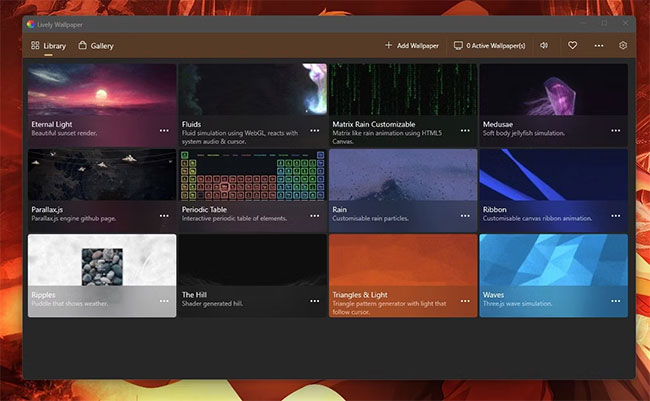Image resolution: width=650 pixels, height=401 pixels.
Task: Click 'Customisable rain particles.' description
Action: click(371, 219)
